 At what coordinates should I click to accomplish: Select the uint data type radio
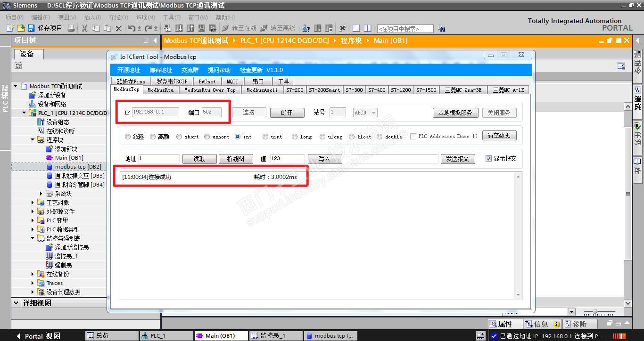coord(266,137)
